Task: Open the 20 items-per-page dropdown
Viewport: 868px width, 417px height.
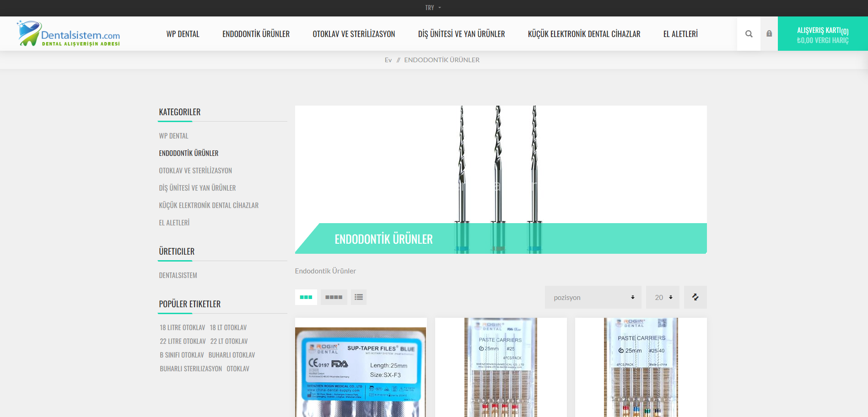Action: pyautogui.click(x=663, y=297)
